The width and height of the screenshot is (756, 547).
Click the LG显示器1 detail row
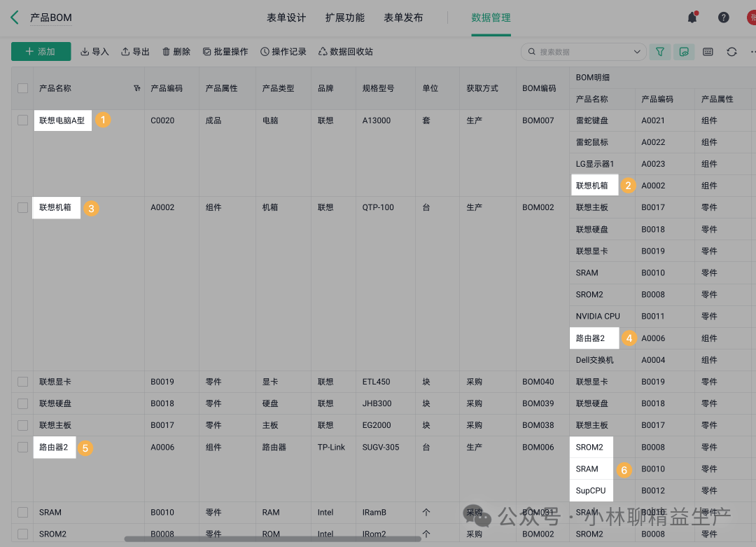595,163
